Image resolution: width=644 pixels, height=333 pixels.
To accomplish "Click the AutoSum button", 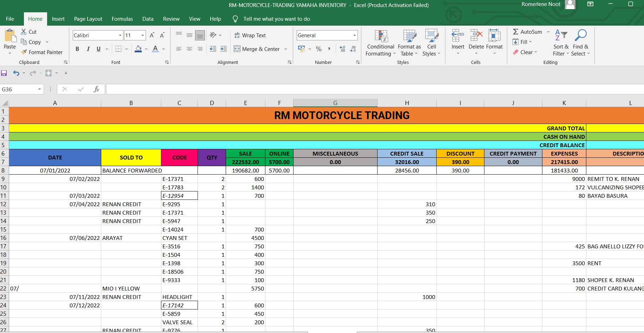I will click(527, 32).
